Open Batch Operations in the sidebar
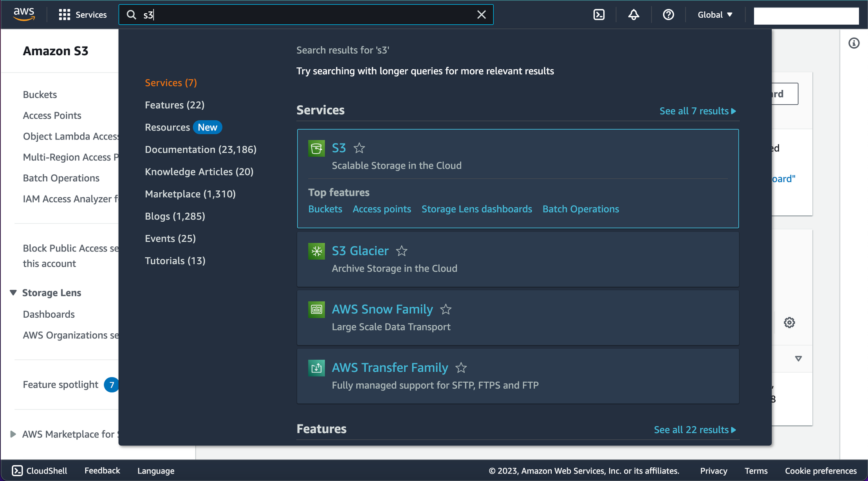Image resolution: width=868 pixels, height=481 pixels. click(61, 178)
